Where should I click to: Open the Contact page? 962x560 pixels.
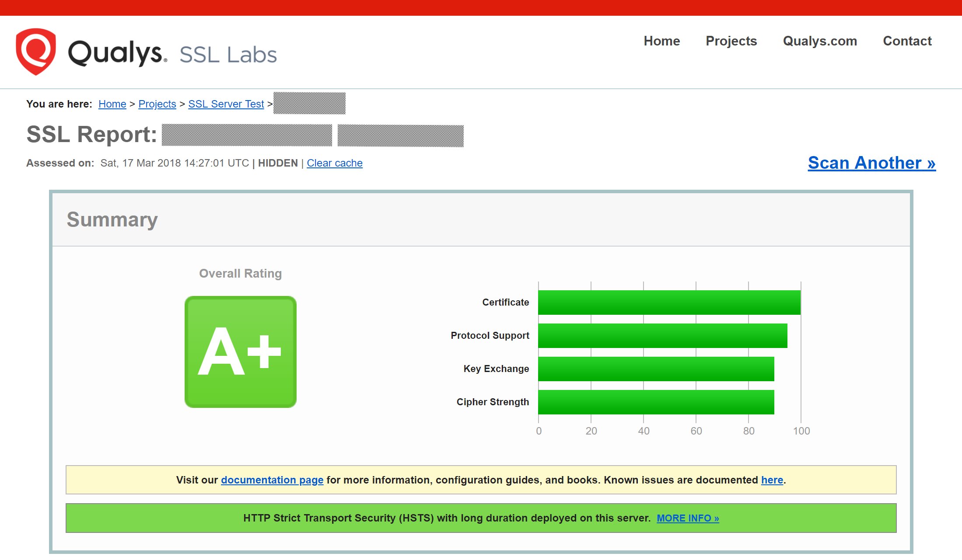907,41
